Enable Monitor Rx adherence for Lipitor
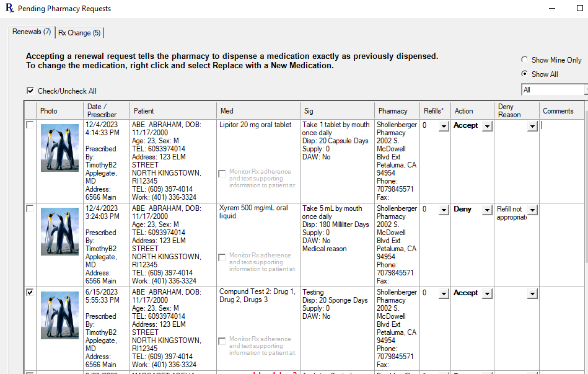The width and height of the screenshot is (588, 374). tap(222, 174)
